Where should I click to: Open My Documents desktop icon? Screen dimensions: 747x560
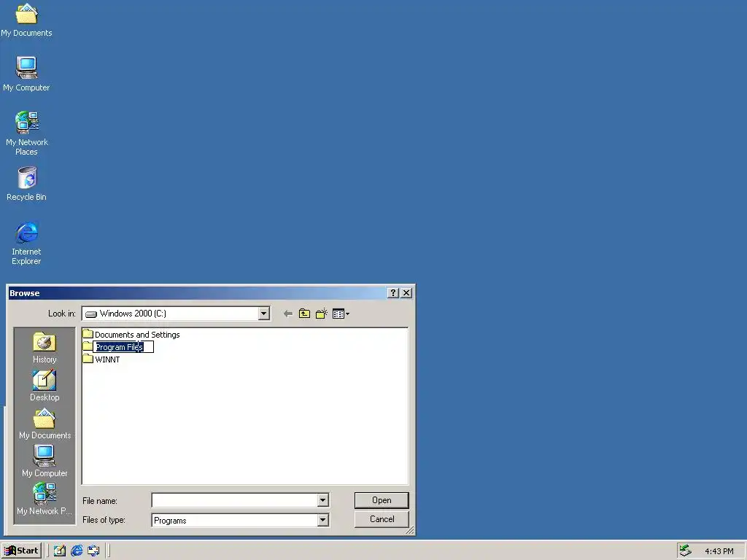coord(27,20)
